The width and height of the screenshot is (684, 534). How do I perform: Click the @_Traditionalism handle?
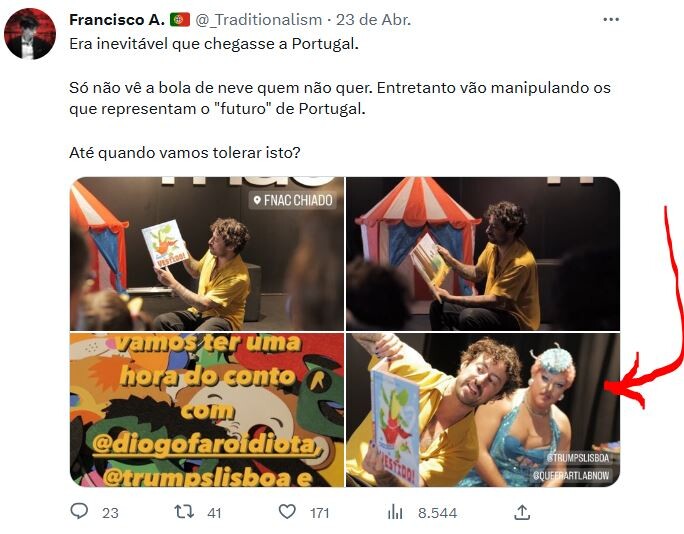coord(259,20)
